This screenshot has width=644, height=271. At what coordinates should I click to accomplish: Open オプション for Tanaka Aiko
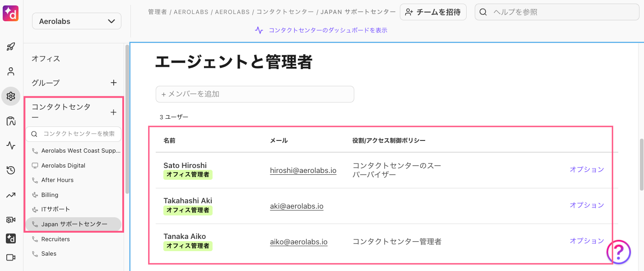pos(587,241)
